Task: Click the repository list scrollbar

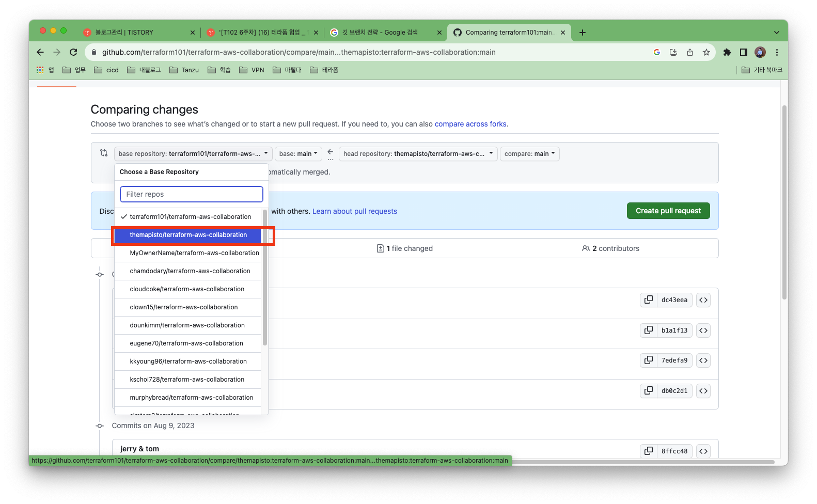Action: tap(265, 278)
